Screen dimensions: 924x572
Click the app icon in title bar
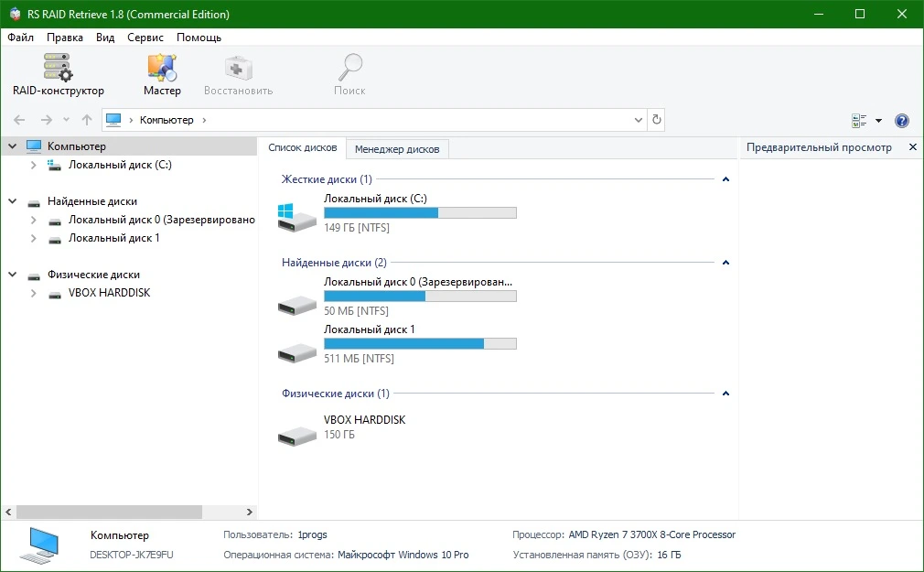point(15,14)
